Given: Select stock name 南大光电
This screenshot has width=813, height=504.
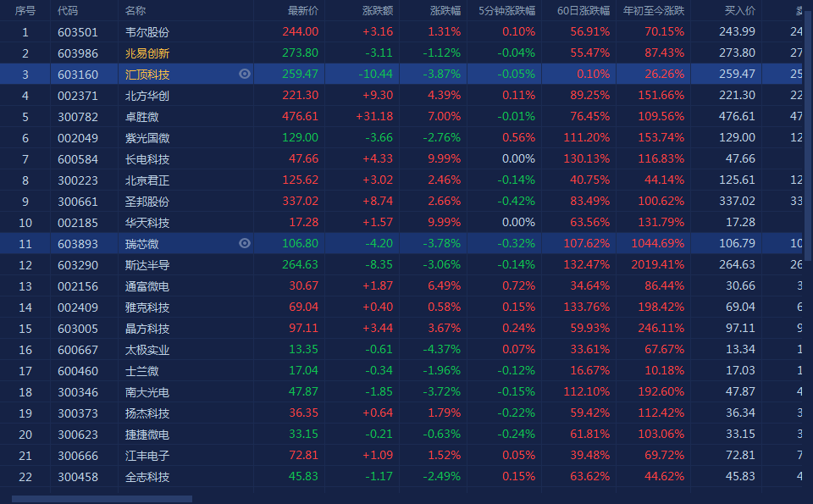Looking at the screenshot, I should point(147,392).
